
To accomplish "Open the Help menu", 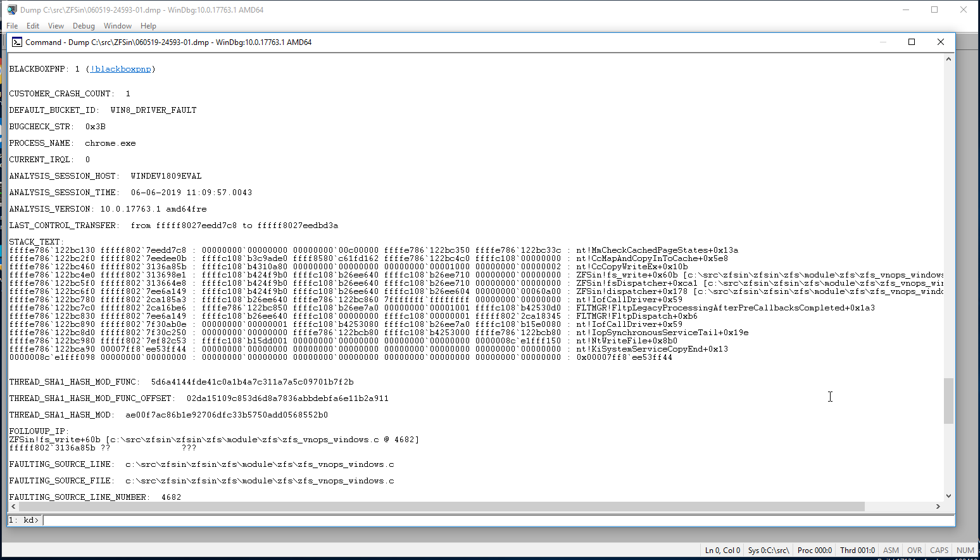I will (148, 26).
